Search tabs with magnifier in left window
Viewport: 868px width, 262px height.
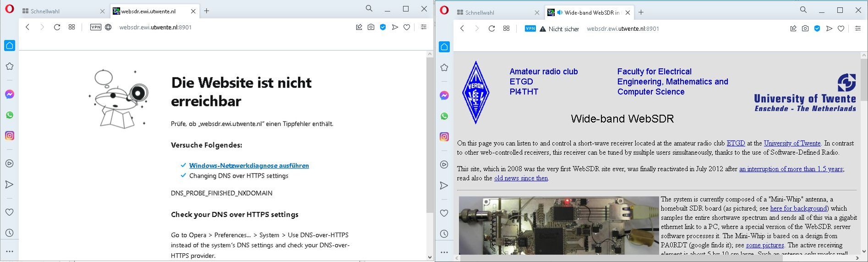[x=369, y=8]
